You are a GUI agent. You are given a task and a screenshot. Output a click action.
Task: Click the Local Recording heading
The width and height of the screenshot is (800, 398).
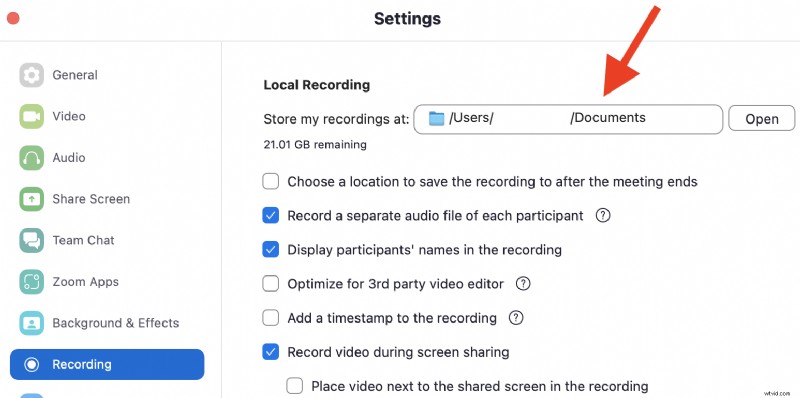point(316,85)
